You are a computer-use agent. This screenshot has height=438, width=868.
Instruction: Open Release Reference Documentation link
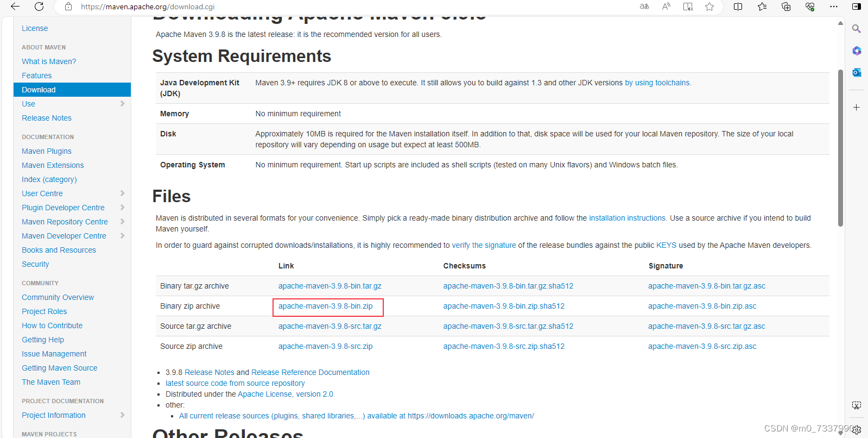pyautogui.click(x=311, y=372)
